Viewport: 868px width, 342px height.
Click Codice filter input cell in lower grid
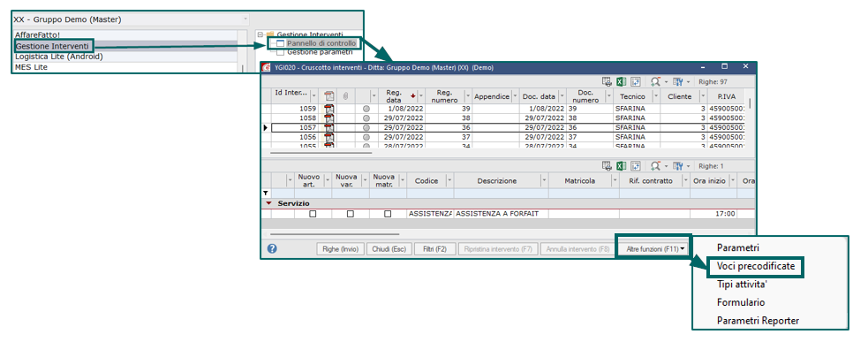(x=430, y=193)
